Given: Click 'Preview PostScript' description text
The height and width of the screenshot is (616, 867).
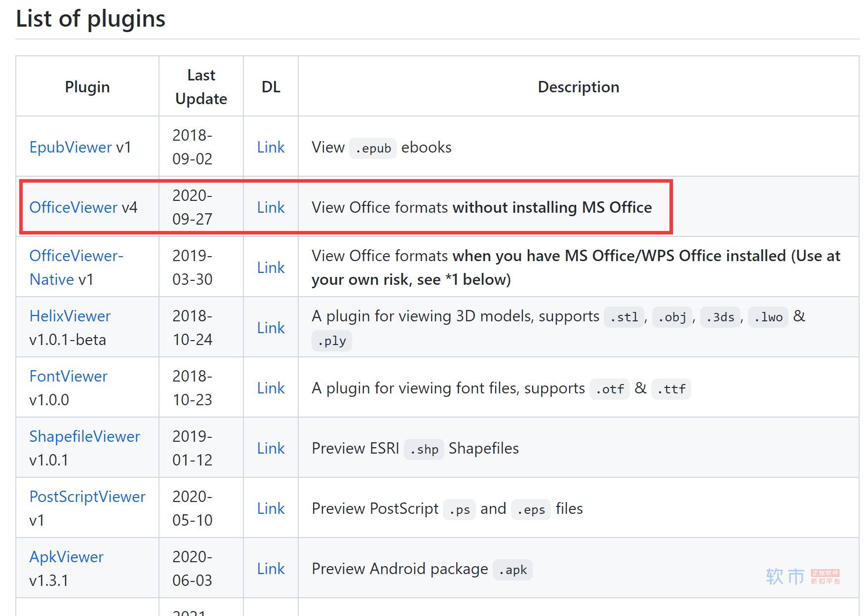Looking at the screenshot, I should [375, 508].
